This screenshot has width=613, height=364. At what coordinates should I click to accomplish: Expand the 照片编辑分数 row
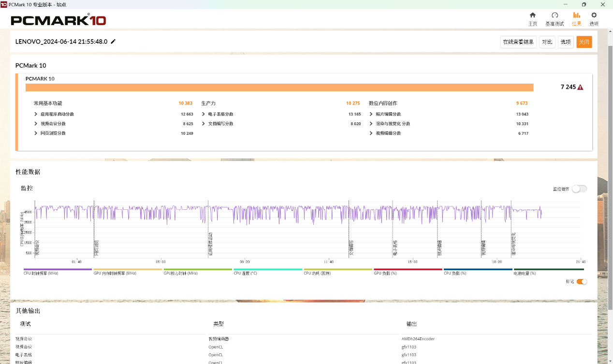pos(371,114)
